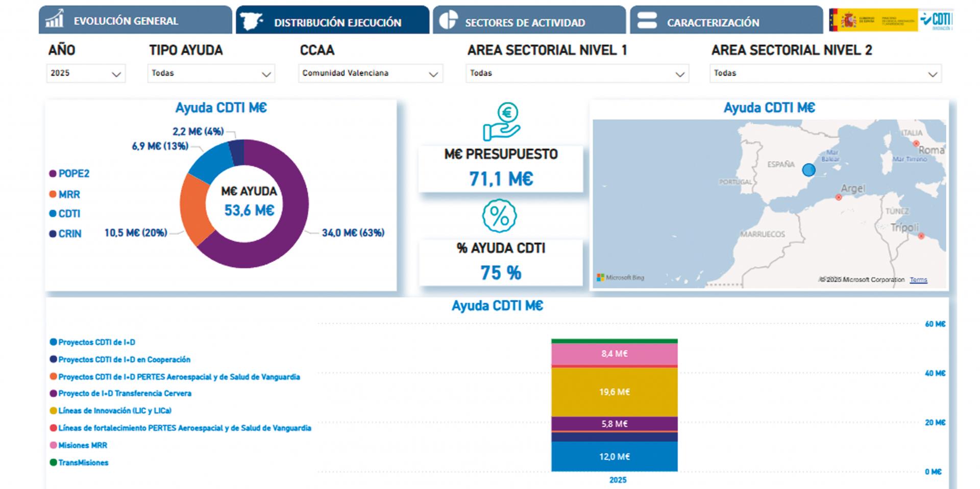Toggle the POPE2 legend item in donut chart
Viewport: 980px width, 489px height.
click(69, 174)
